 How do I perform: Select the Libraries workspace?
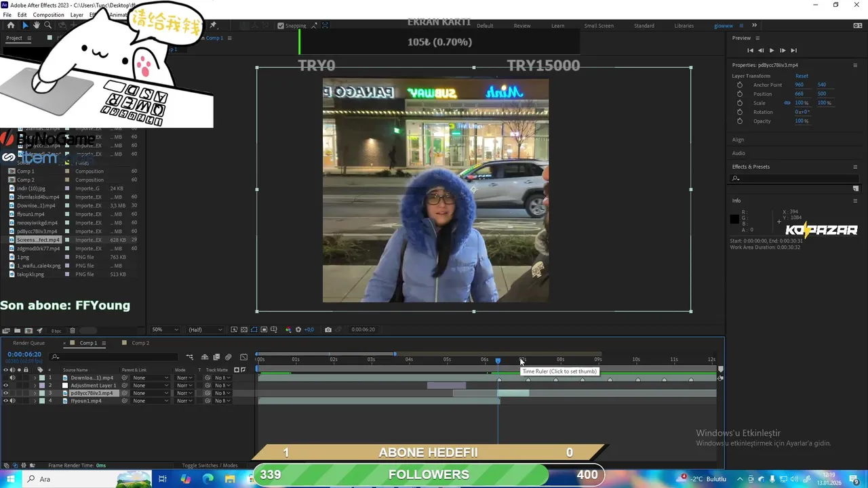coord(684,26)
